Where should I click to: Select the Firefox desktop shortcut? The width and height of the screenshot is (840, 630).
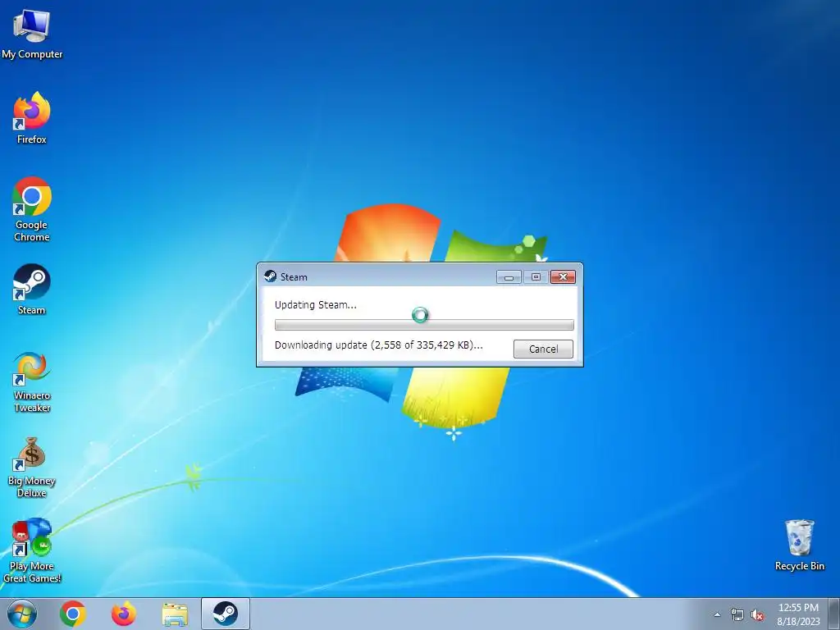(x=32, y=118)
